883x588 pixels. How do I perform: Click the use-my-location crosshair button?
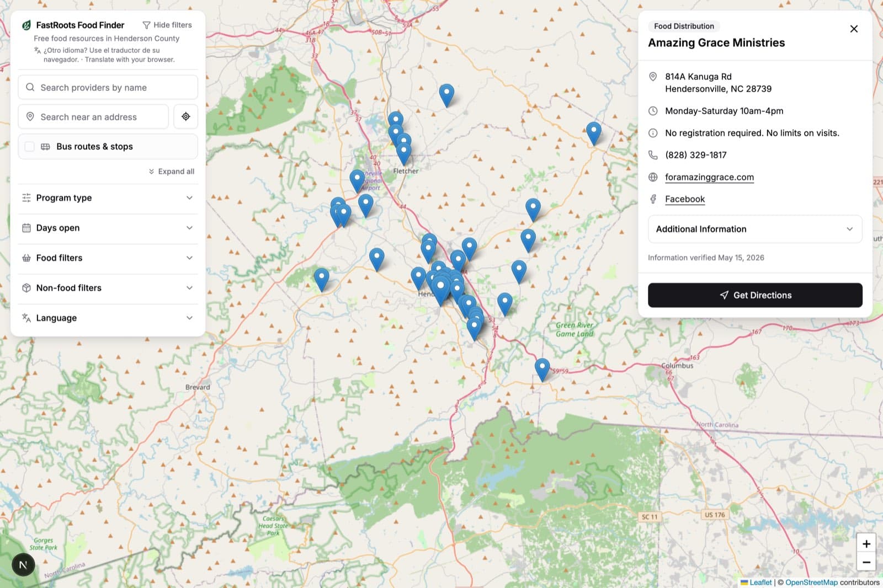186,116
